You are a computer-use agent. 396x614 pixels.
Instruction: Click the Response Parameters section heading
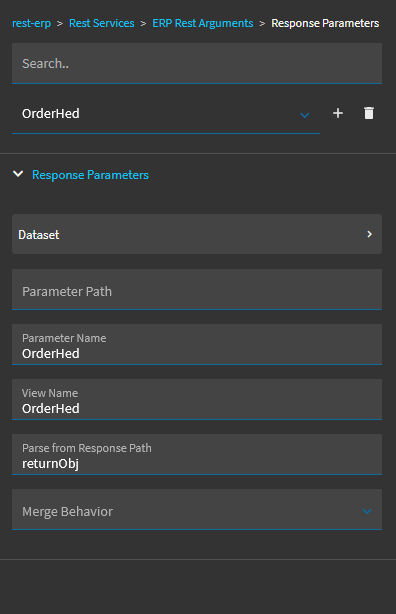point(90,175)
